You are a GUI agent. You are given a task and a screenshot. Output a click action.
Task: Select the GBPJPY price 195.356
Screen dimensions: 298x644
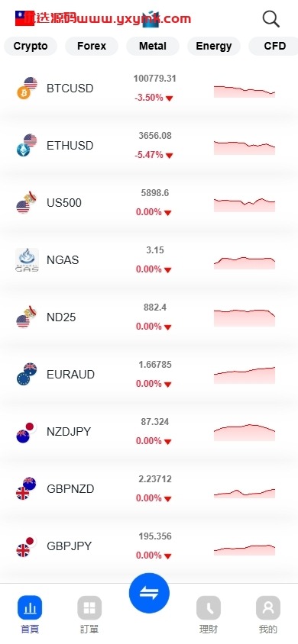pyautogui.click(x=155, y=536)
